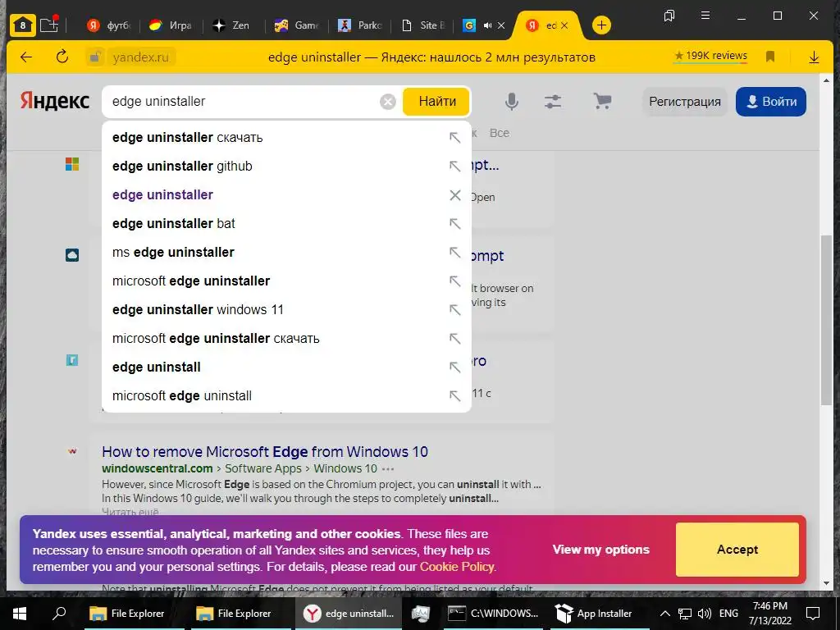The height and width of the screenshot is (630, 840).
Task: Switch to the Игра tab
Action: tap(171, 25)
